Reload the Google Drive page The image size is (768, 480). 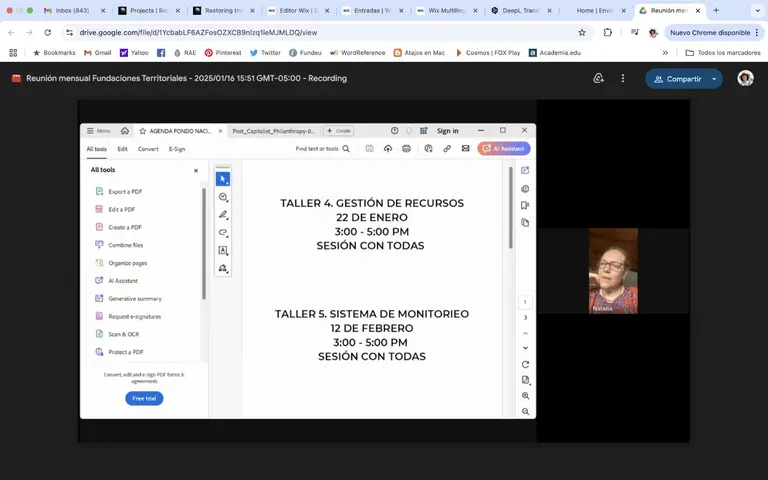48,32
